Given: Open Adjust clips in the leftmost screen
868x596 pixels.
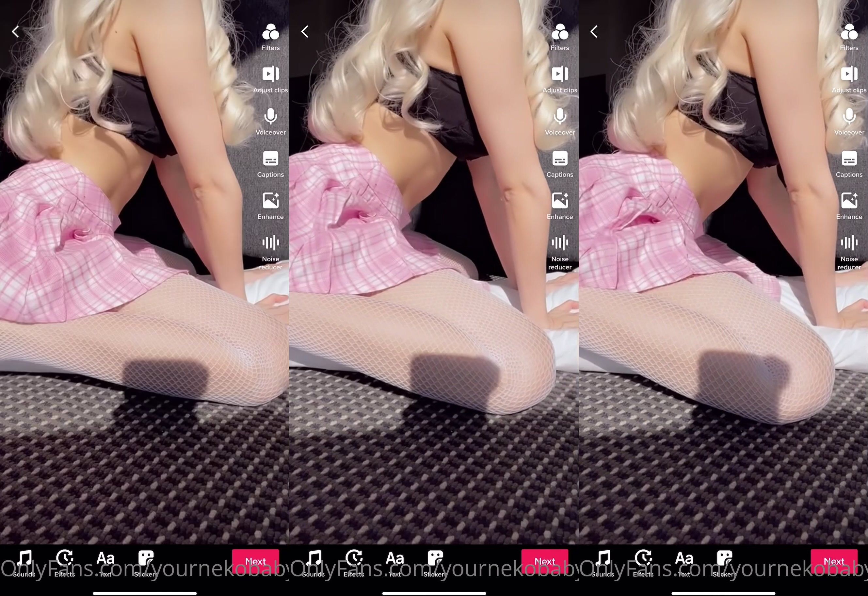Looking at the screenshot, I should pos(270,74).
